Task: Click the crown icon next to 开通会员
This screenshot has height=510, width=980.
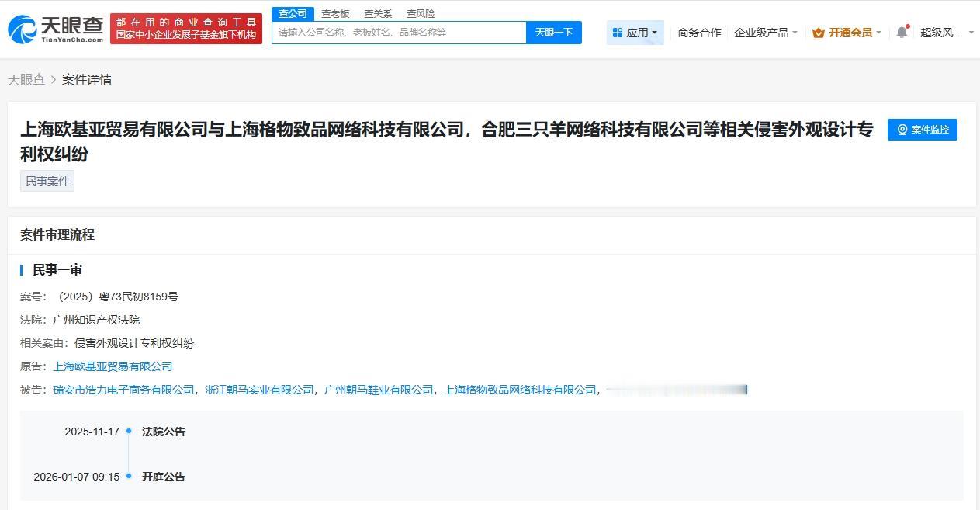Action: pyautogui.click(x=818, y=32)
